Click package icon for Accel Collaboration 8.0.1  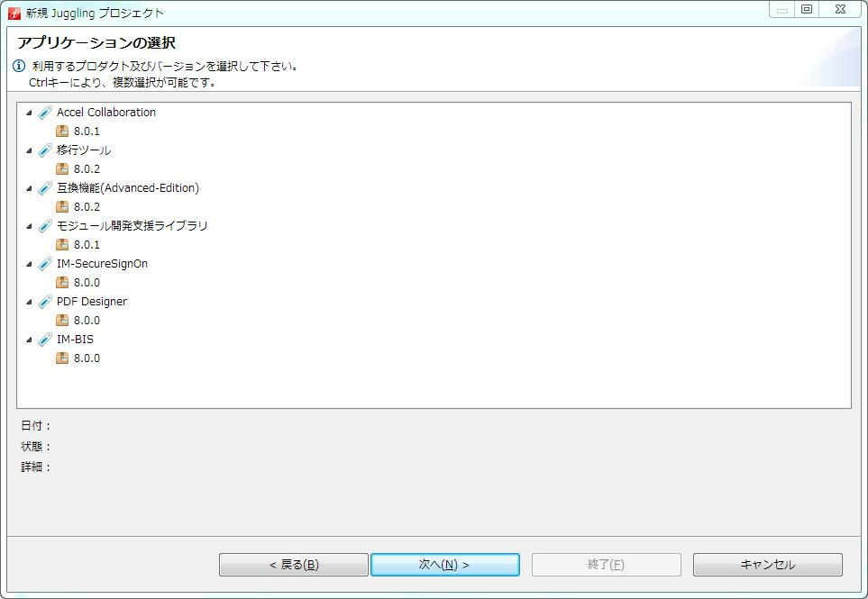pyautogui.click(x=62, y=132)
